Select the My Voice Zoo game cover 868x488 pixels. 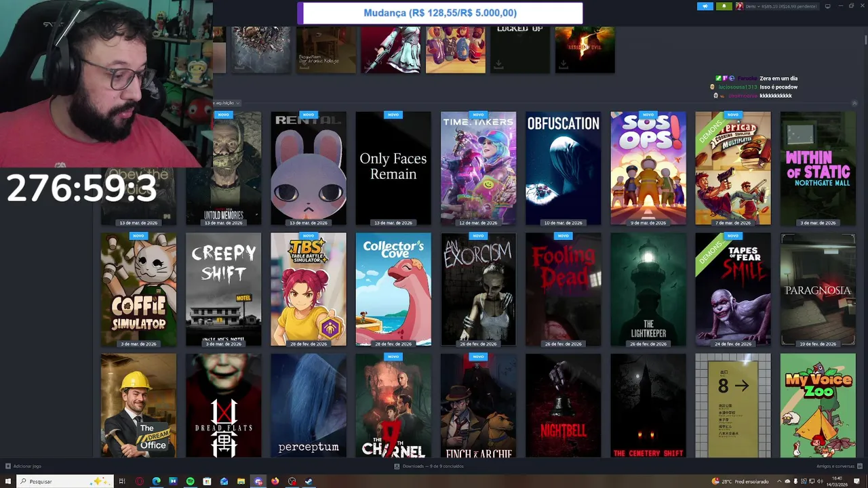[818, 405]
